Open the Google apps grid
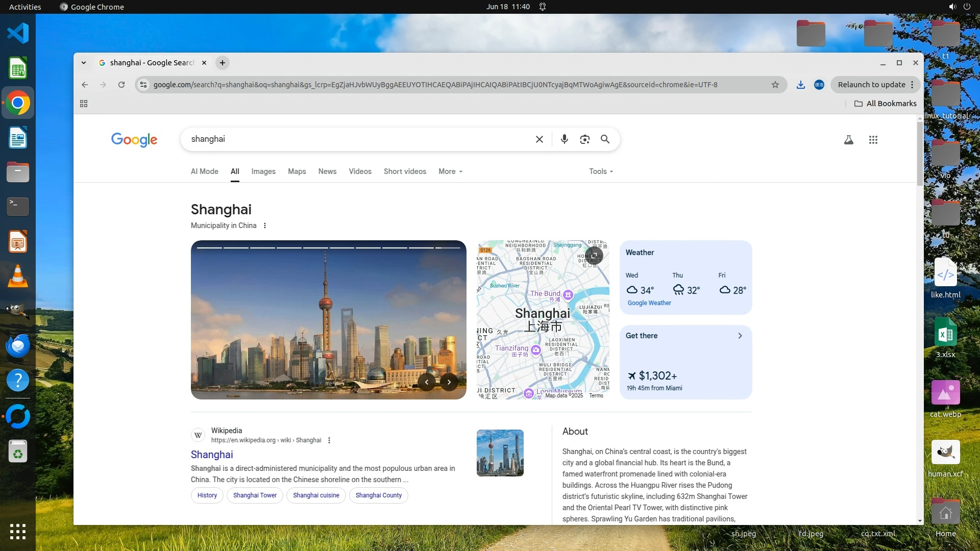Viewport: 980px width, 551px height. point(873,140)
